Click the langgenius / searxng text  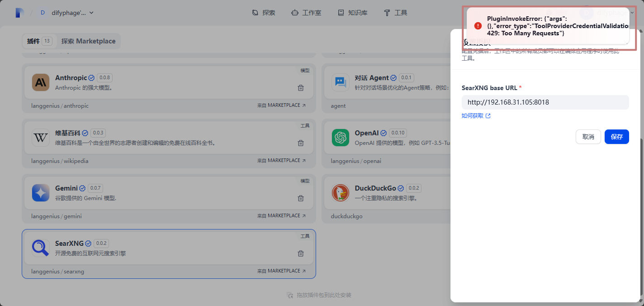click(x=58, y=271)
